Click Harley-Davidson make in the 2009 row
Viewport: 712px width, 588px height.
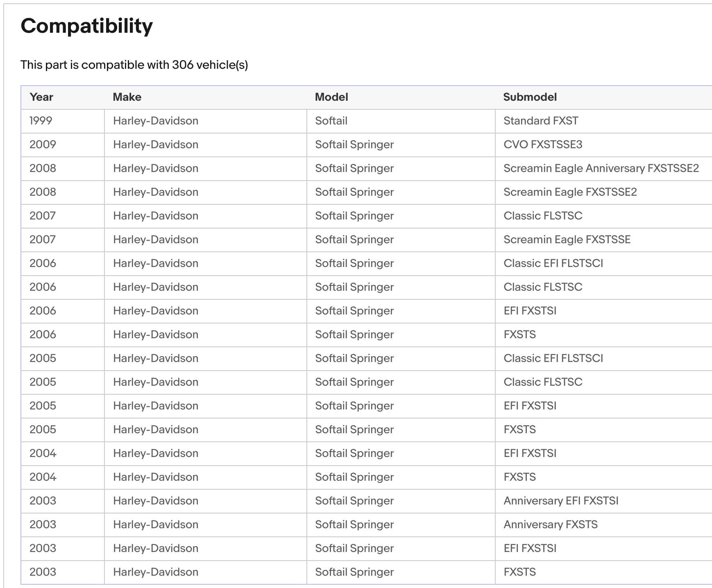(156, 145)
